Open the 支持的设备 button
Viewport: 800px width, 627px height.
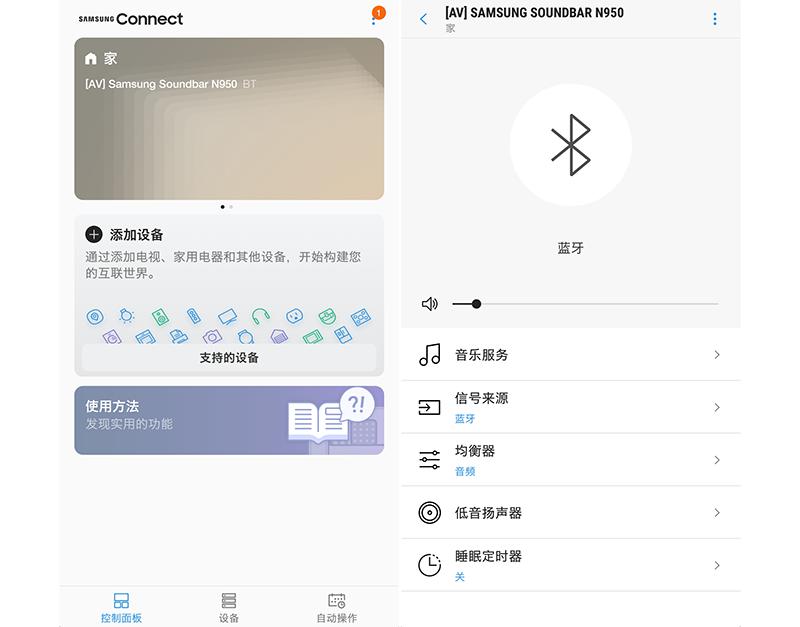tap(229, 358)
